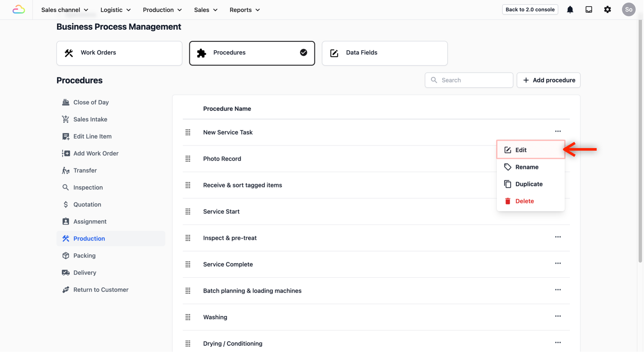Click the cloud logo icon
The width and height of the screenshot is (644, 352).
tap(18, 10)
